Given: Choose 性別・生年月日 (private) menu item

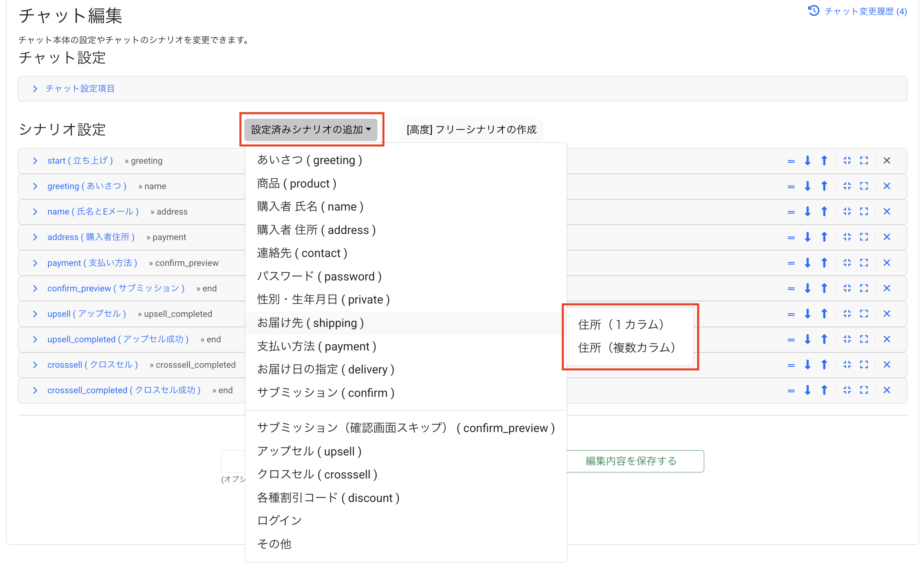Looking at the screenshot, I should coord(406,299).
